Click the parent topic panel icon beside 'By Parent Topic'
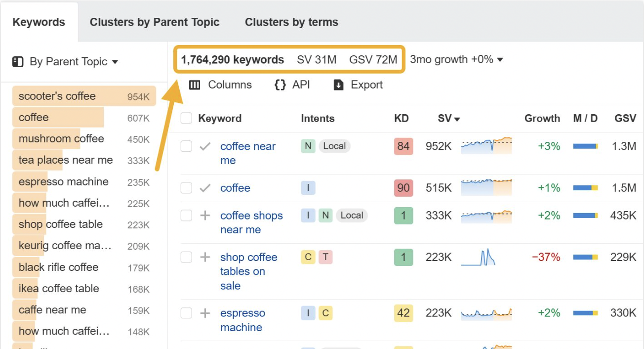This screenshot has width=644, height=349. (x=18, y=61)
